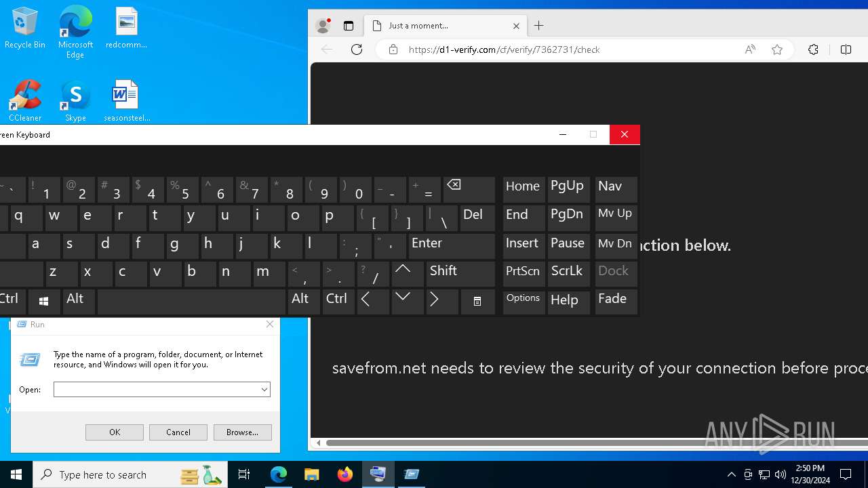
Task: Show hidden system tray icons chevron
Action: 731,474
